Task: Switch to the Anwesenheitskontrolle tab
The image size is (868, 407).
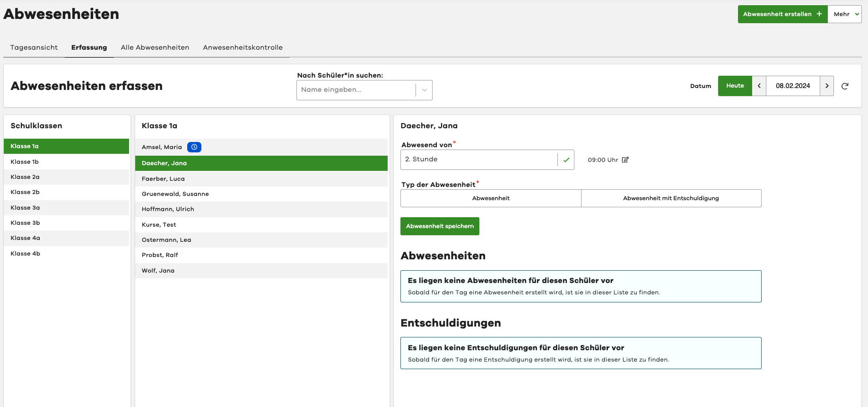Action: (x=243, y=47)
